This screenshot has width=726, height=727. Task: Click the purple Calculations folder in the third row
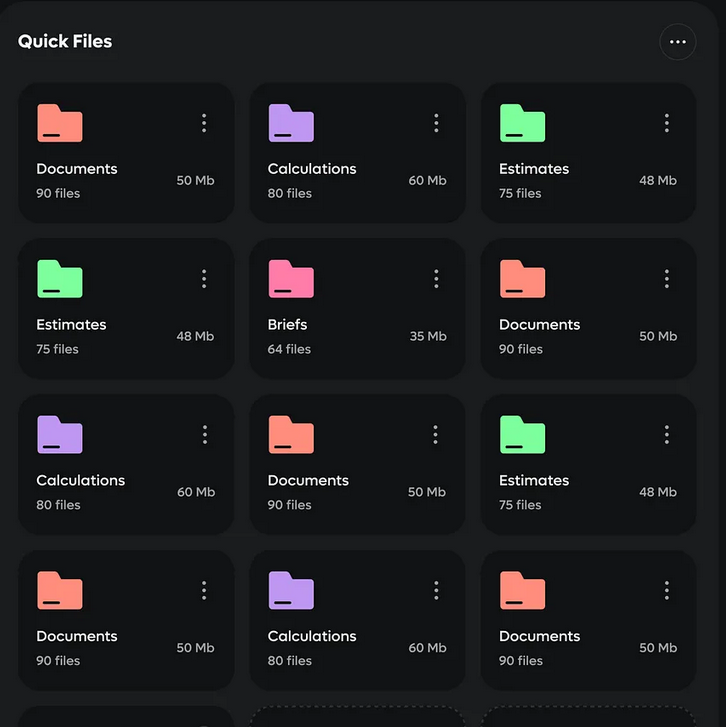click(x=60, y=434)
